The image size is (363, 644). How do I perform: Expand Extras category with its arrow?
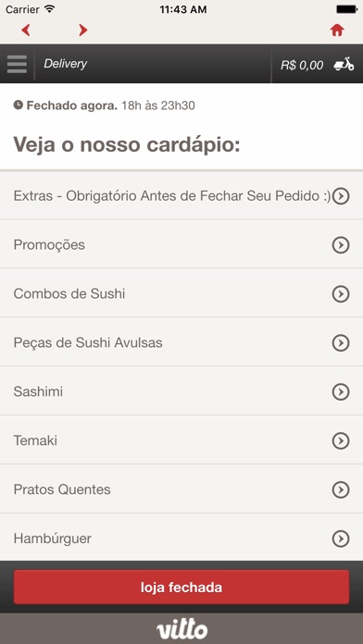point(341,196)
